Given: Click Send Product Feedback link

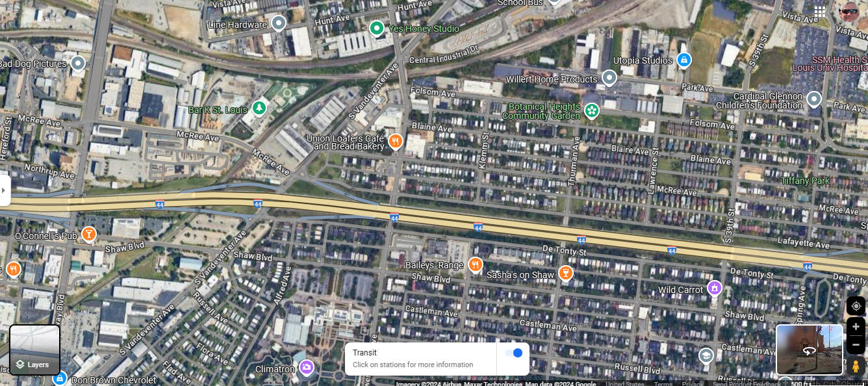Looking at the screenshot, I should click(746, 383).
